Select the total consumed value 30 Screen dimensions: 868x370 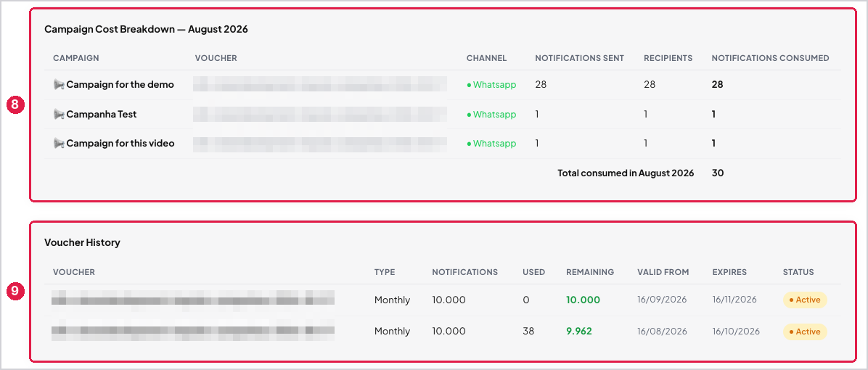click(718, 173)
